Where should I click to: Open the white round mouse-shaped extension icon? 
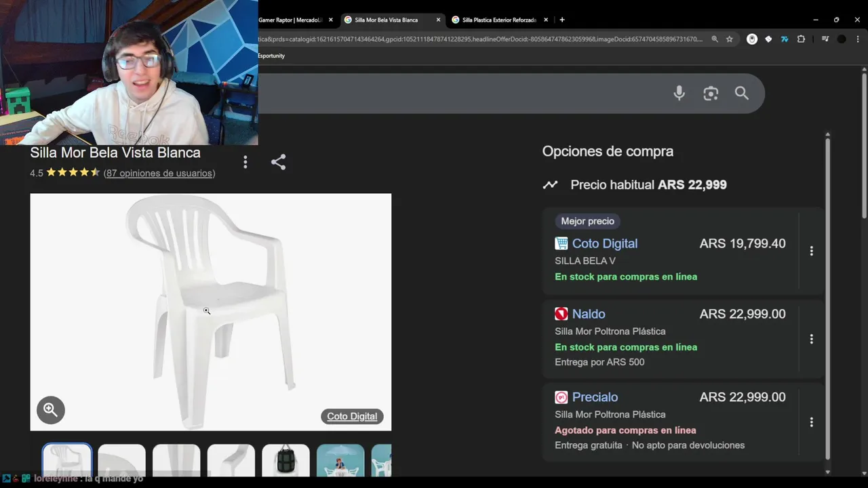pyautogui.click(x=752, y=39)
